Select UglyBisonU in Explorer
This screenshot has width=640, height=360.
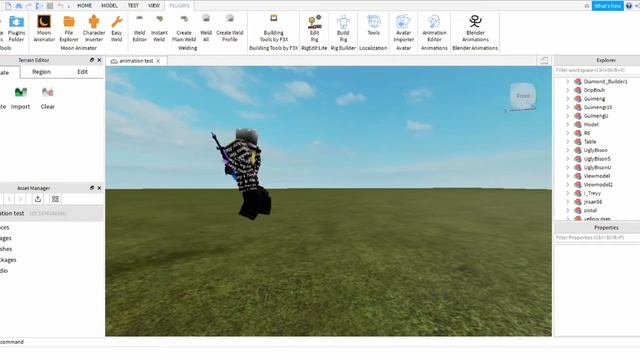coord(597,167)
